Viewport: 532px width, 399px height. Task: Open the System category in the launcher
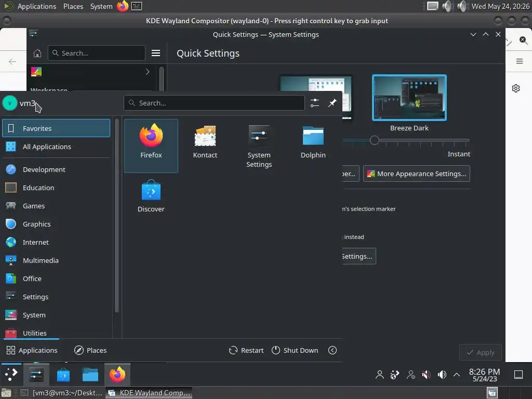(56, 315)
